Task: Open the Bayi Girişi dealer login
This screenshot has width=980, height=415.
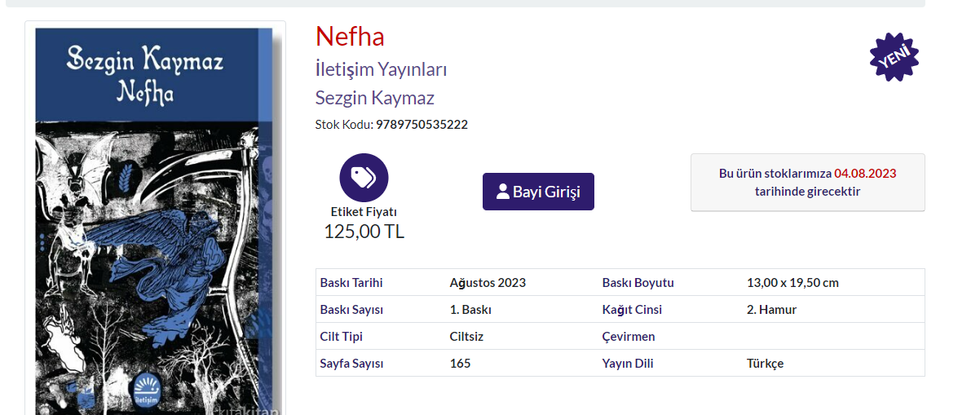Action: point(538,192)
